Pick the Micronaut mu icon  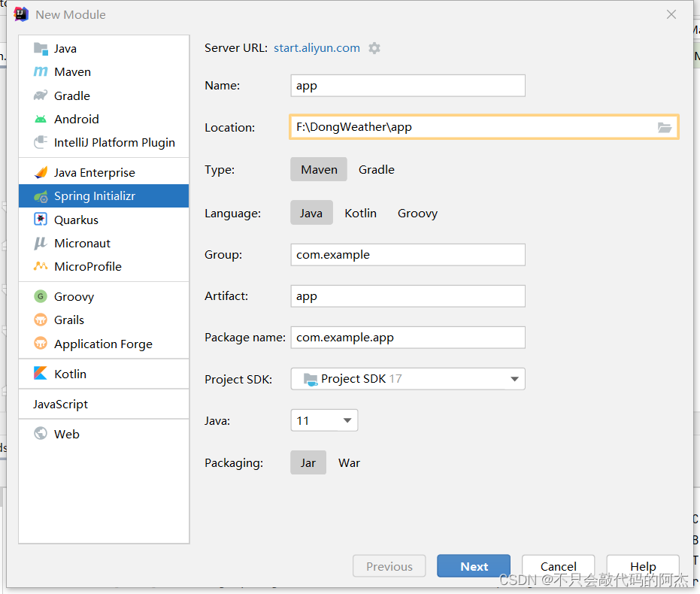coord(41,243)
